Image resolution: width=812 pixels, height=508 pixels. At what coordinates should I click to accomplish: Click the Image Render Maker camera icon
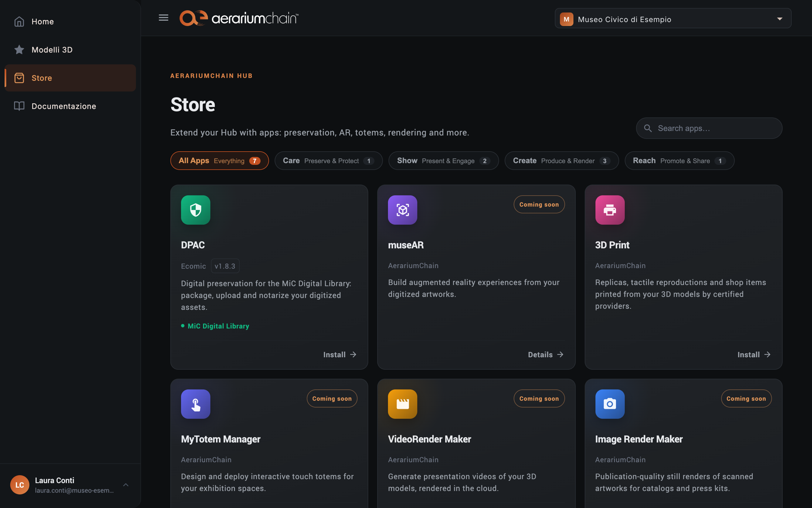(x=610, y=404)
